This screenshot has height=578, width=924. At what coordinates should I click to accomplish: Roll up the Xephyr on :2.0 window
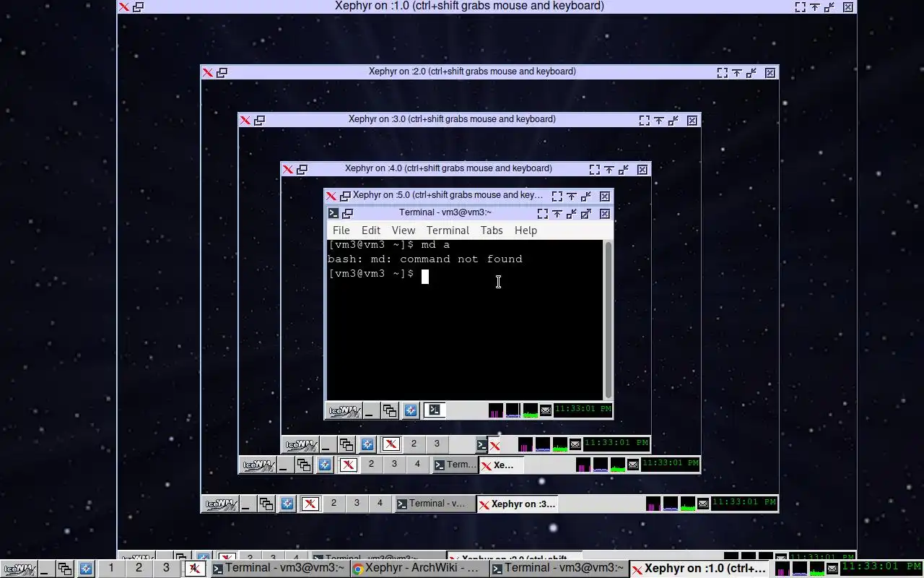click(737, 72)
